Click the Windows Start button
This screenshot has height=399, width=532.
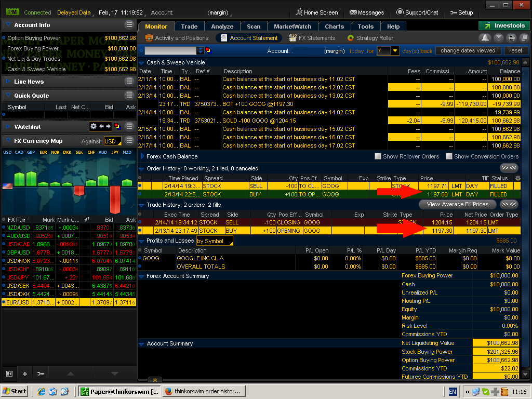click(15, 391)
